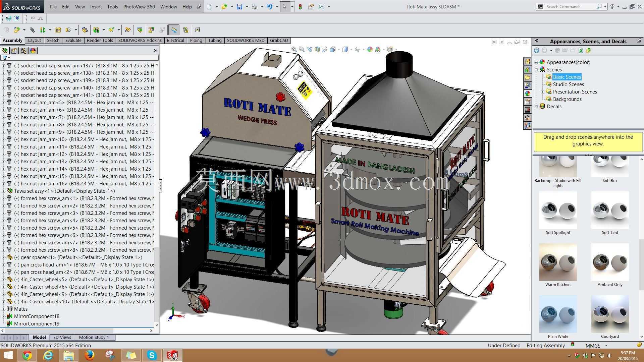Expand the feature manager panel with chevron

(156, 51)
